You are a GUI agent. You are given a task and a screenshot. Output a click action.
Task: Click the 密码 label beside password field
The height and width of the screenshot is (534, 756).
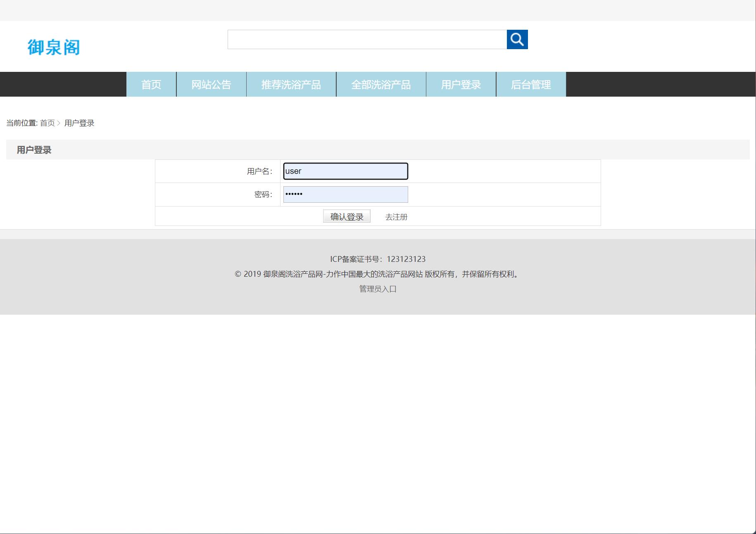[x=263, y=194]
